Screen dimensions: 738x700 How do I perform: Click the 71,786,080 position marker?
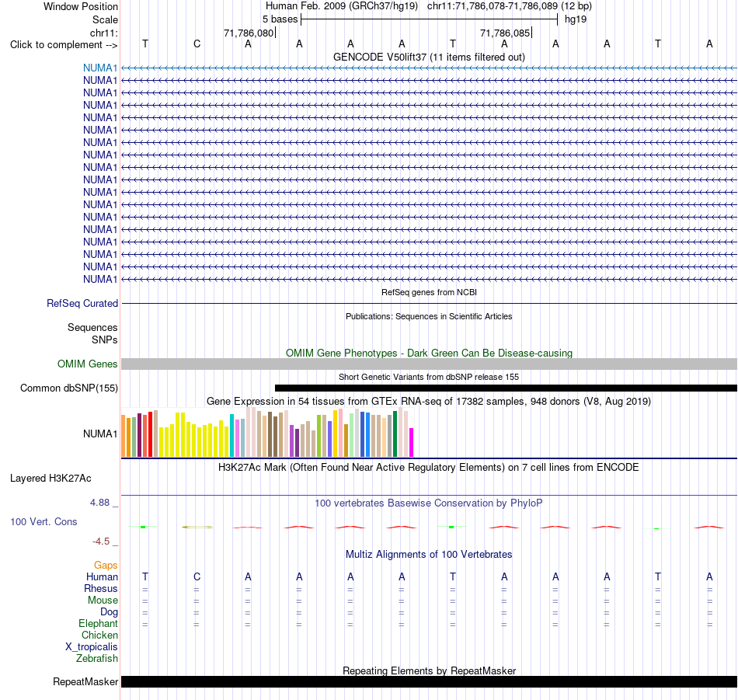[x=249, y=33]
